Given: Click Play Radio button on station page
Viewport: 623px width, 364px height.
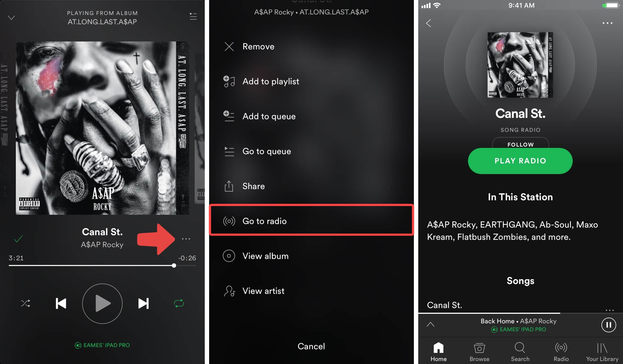Looking at the screenshot, I should coord(520,160).
